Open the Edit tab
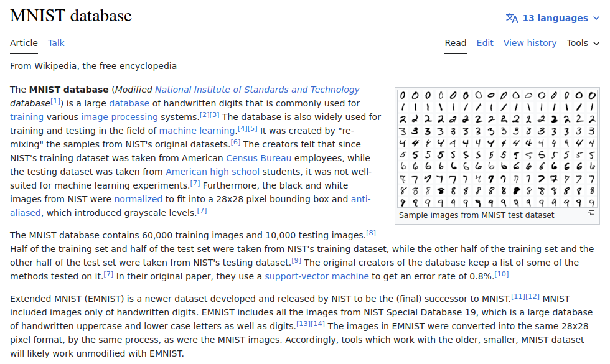This screenshot has height=364, width=610. (485, 43)
